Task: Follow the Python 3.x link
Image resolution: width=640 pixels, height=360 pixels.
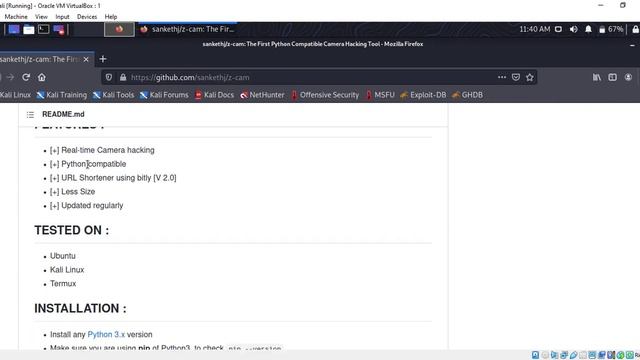Action: pyautogui.click(x=106, y=334)
